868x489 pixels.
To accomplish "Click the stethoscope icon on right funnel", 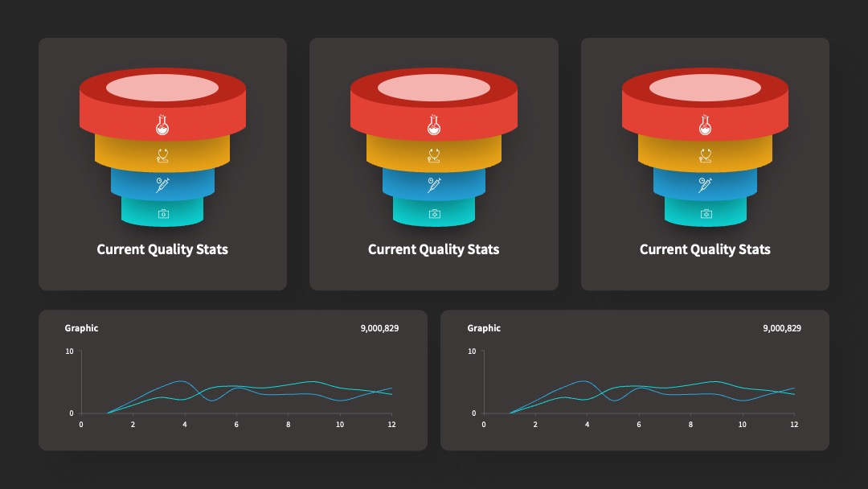I will [x=705, y=155].
